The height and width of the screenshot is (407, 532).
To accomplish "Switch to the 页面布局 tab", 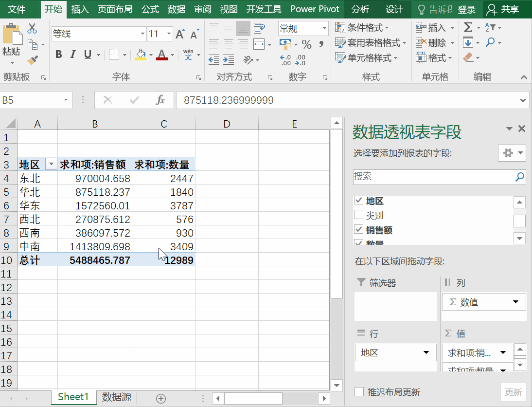I will coord(115,9).
